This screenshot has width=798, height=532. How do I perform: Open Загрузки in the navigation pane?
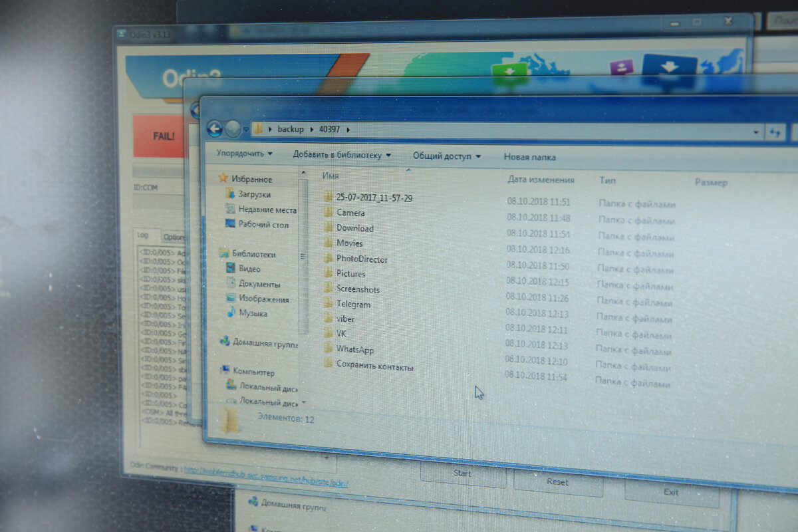(248, 194)
